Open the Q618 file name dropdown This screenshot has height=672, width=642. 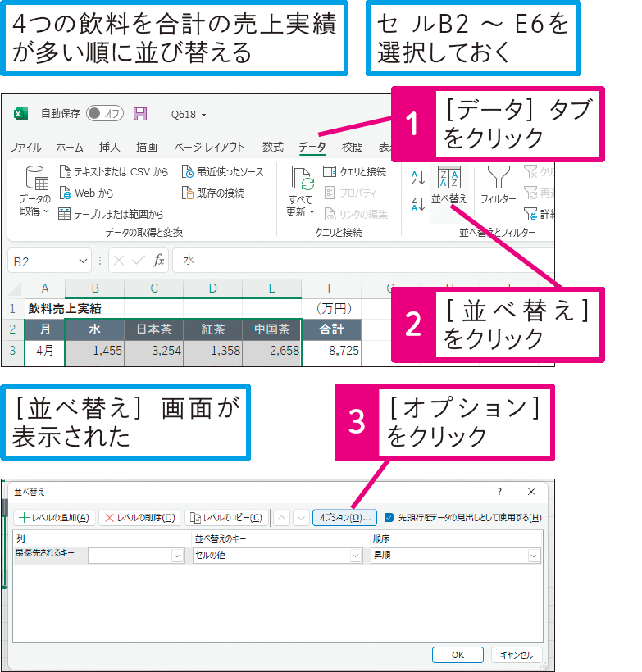[x=203, y=115]
